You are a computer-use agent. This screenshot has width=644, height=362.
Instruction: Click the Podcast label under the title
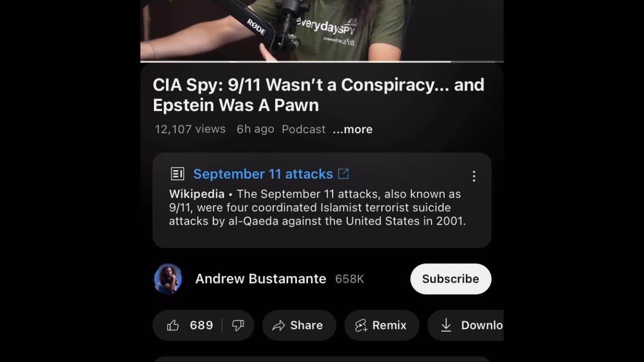click(303, 129)
